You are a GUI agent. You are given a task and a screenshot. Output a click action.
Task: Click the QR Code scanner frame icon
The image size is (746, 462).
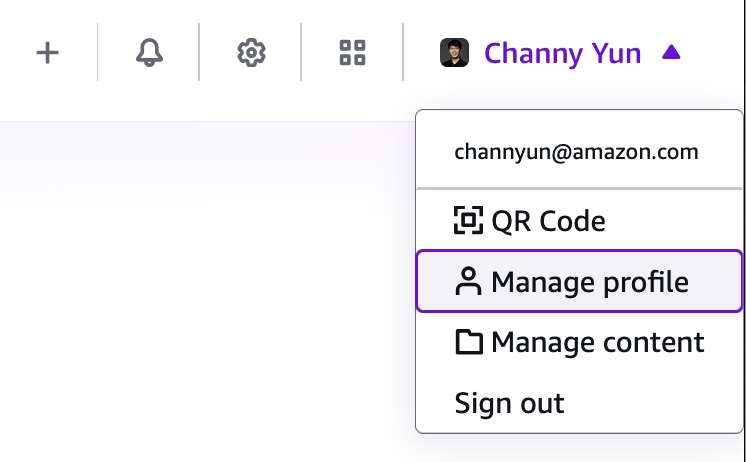469,220
